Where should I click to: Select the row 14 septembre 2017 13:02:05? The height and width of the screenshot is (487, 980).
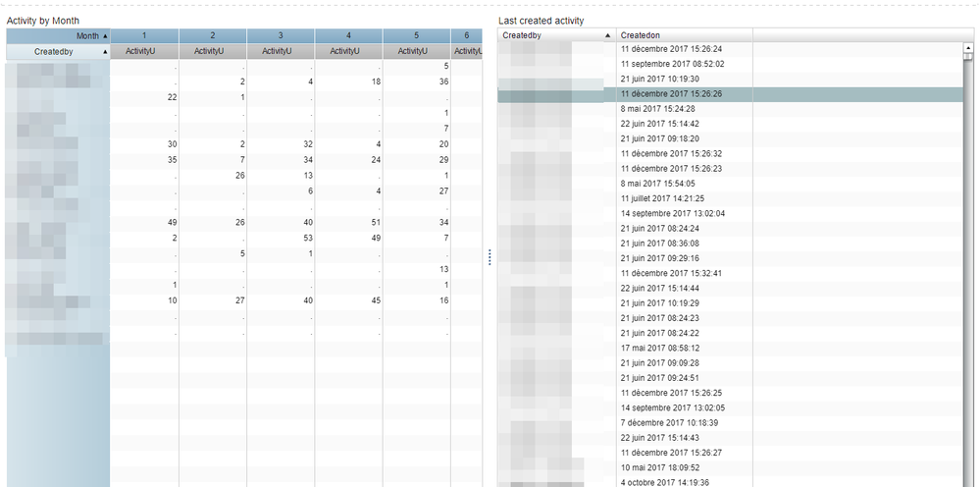pyautogui.click(x=731, y=408)
